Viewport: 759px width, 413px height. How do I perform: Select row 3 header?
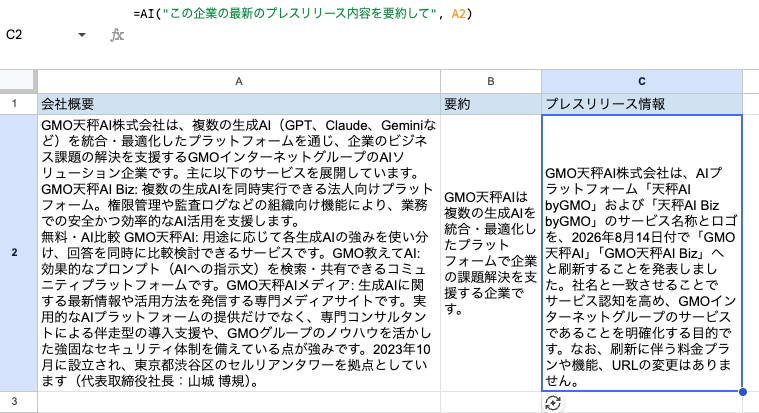[x=15, y=401]
